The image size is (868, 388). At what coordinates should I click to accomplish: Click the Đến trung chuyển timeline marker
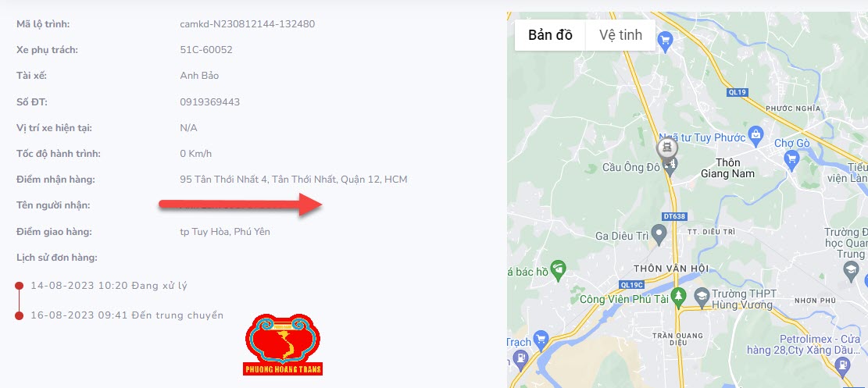19,315
